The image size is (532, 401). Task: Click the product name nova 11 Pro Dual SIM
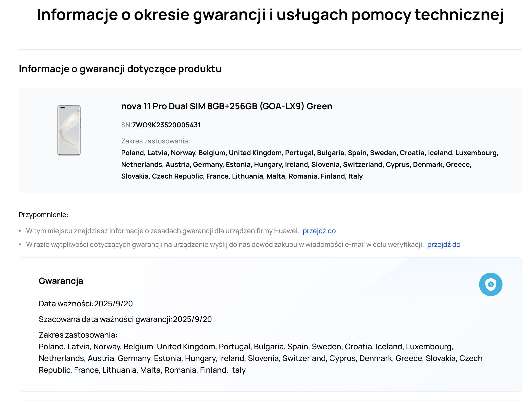(x=227, y=106)
